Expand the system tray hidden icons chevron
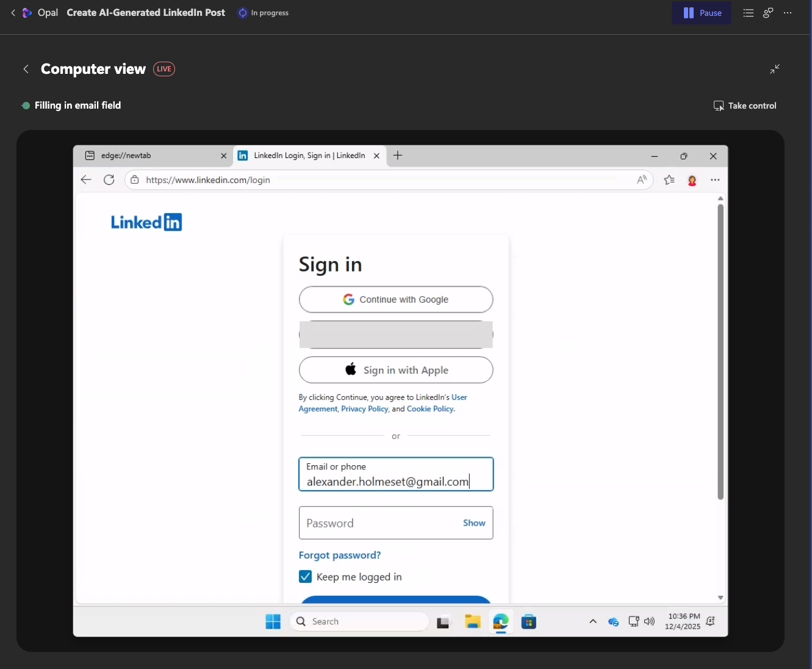 coord(592,621)
